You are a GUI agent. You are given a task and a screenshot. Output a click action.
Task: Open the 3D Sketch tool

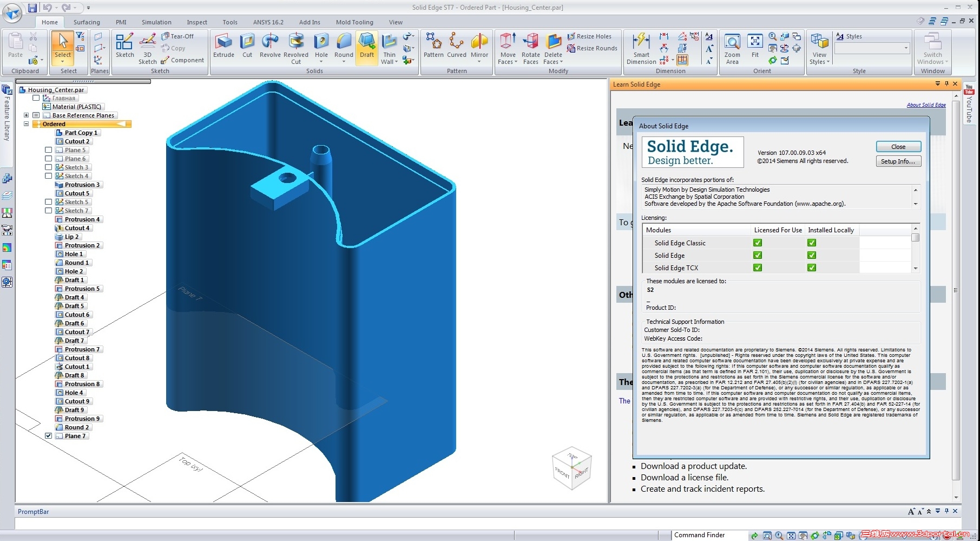147,49
